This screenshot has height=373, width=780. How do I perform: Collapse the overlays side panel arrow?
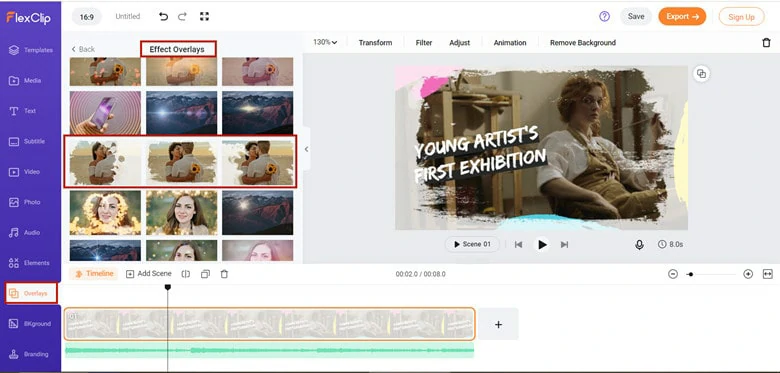tap(306, 149)
